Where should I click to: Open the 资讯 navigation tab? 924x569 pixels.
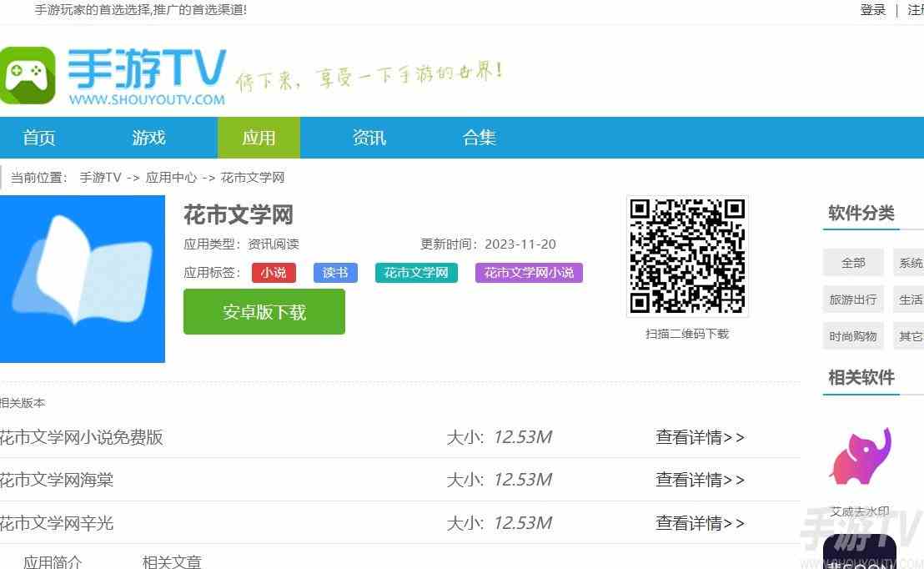369,138
